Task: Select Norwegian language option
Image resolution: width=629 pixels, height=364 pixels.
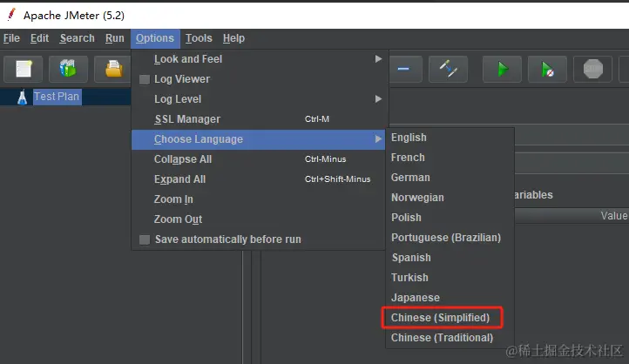Action: tap(450, 198)
